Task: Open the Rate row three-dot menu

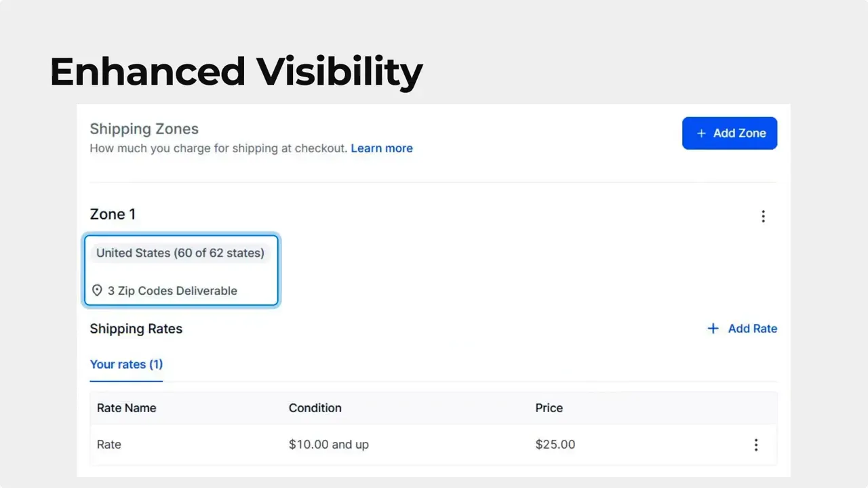Action: point(756,445)
